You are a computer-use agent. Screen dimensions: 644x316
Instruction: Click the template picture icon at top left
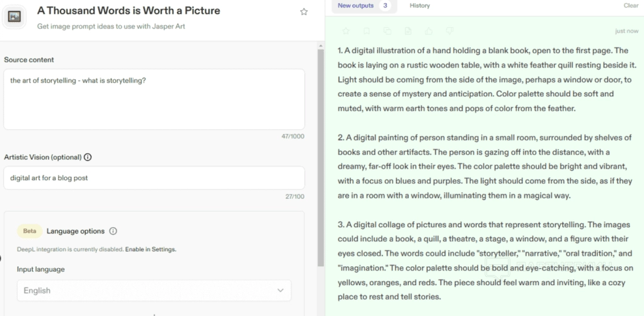13,16
